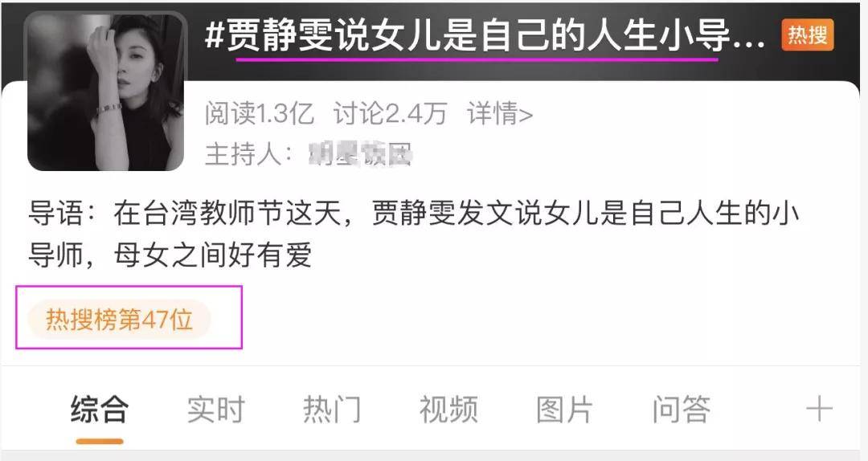This screenshot has width=868, height=461.
Task: Go to the 图片 tab
Action: coord(565,410)
